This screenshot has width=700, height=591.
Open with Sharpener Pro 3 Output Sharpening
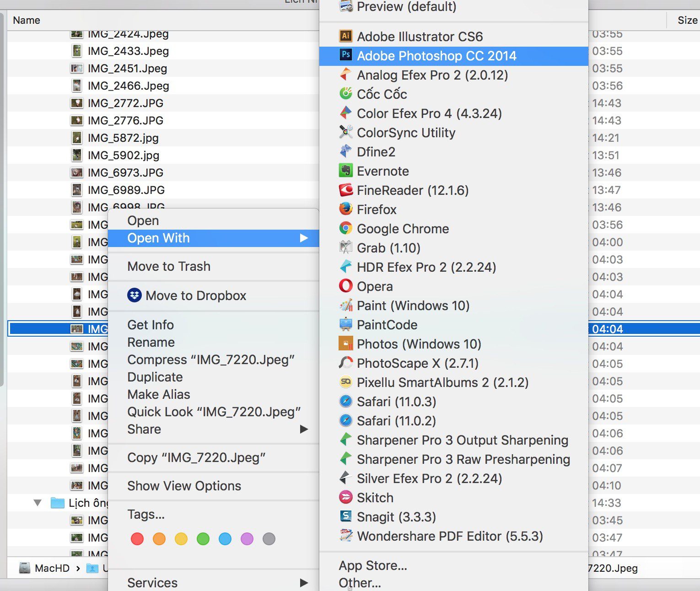(x=453, y=440)
